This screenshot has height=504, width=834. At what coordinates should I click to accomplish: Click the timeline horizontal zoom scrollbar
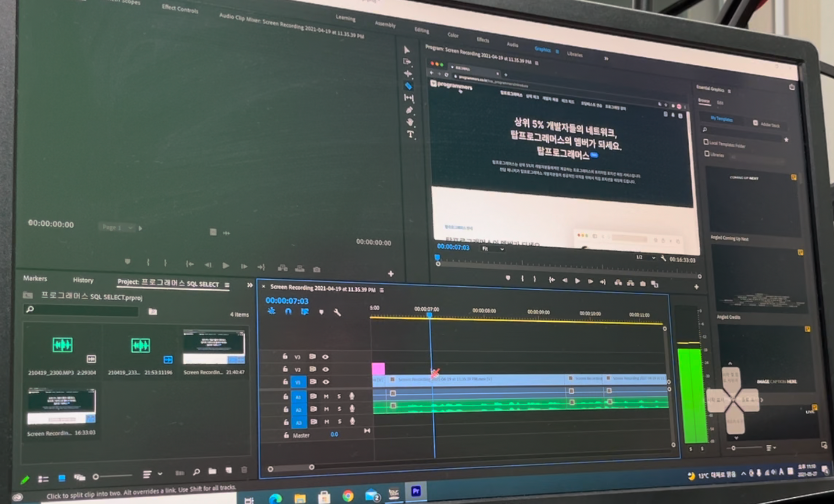(x=291, y=468)
